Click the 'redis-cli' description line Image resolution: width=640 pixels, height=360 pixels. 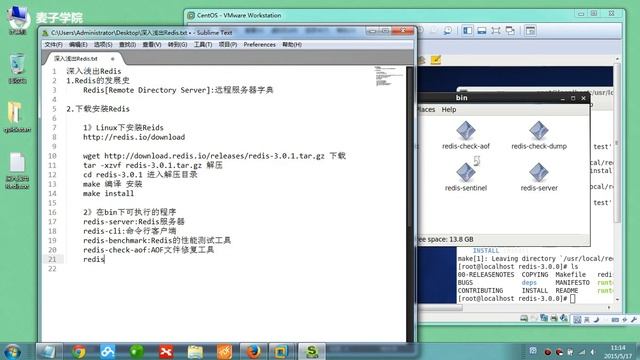[130, 231]
